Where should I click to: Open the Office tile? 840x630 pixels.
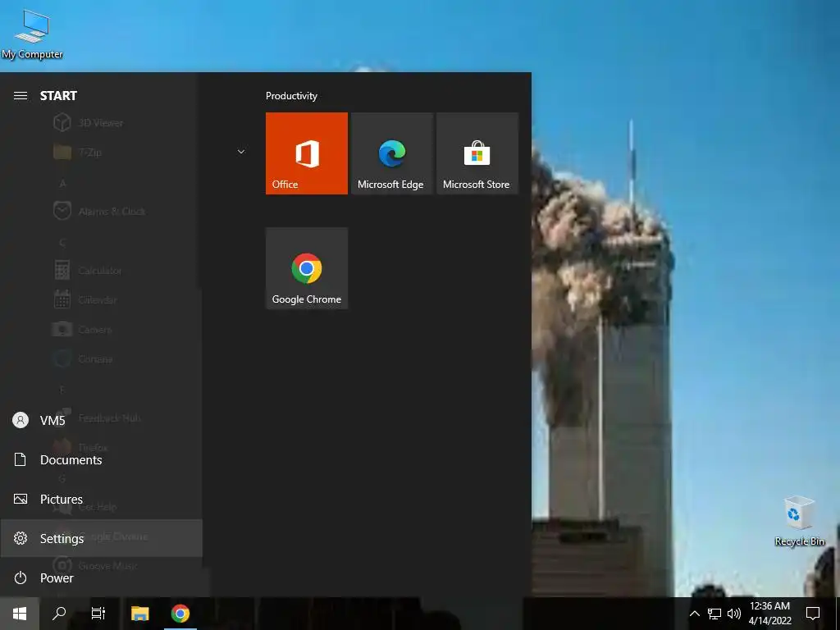(307, 153)
